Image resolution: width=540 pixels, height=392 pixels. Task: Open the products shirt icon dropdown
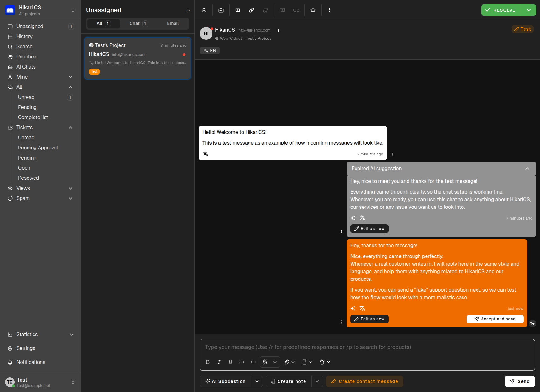[325, 362]
